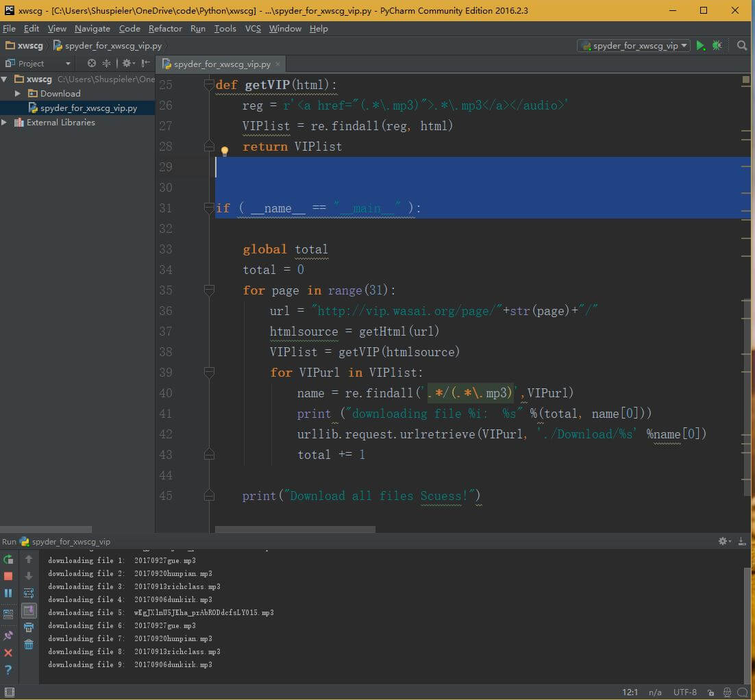Clear all console output with trash icon

(29, 645)
